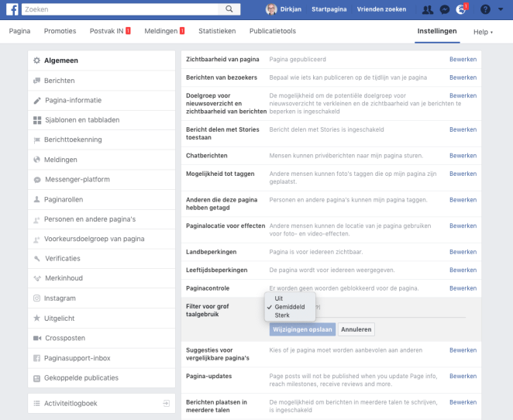Open the Instellingen tab
This screenshot has height=420, width=513.
[x=437, y=31]
